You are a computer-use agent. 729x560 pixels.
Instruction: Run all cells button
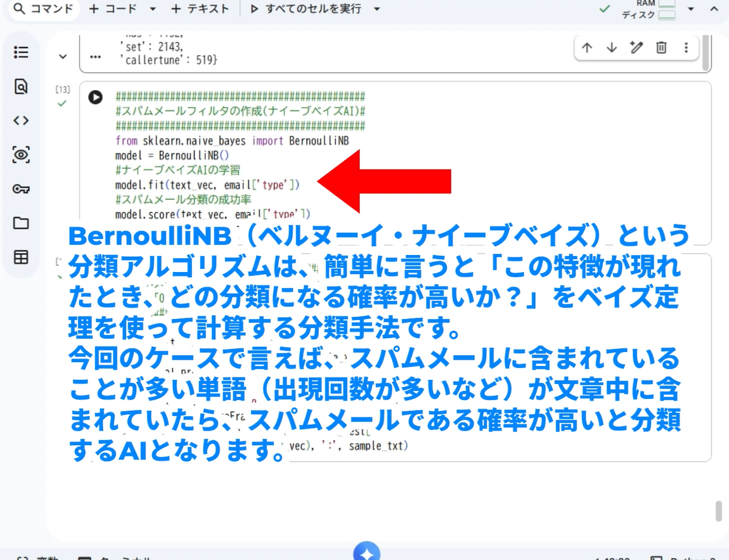point(306,9)
